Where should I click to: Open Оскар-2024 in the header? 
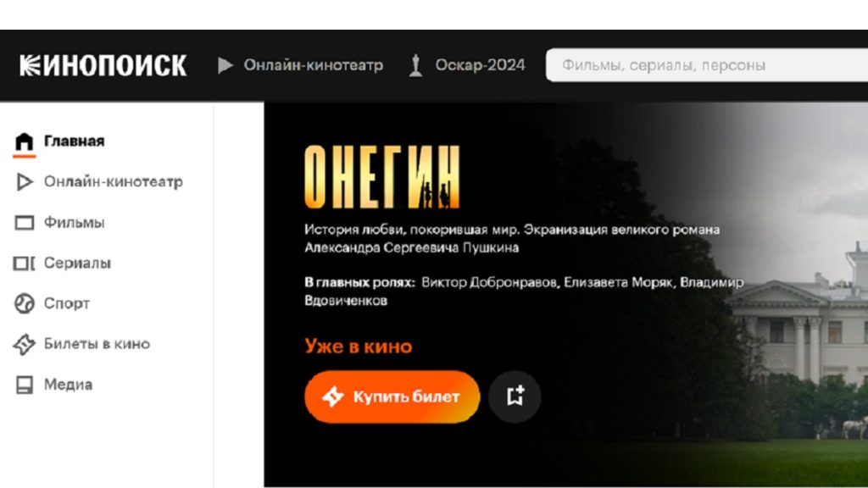[480, 65]
